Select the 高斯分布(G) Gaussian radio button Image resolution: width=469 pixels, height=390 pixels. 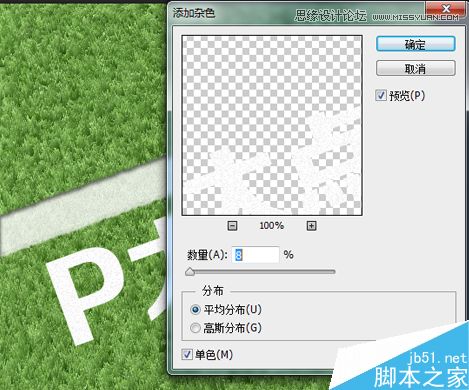click(195, 328)
